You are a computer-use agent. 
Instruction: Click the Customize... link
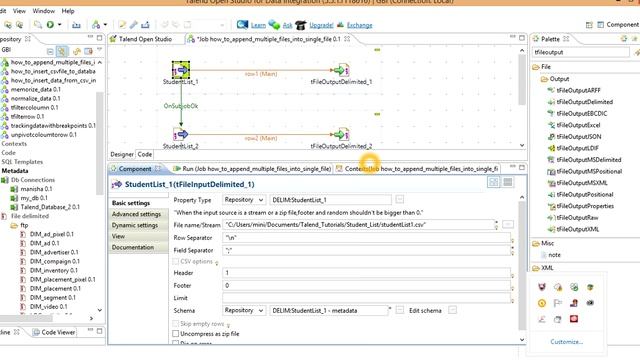(567, 342)
